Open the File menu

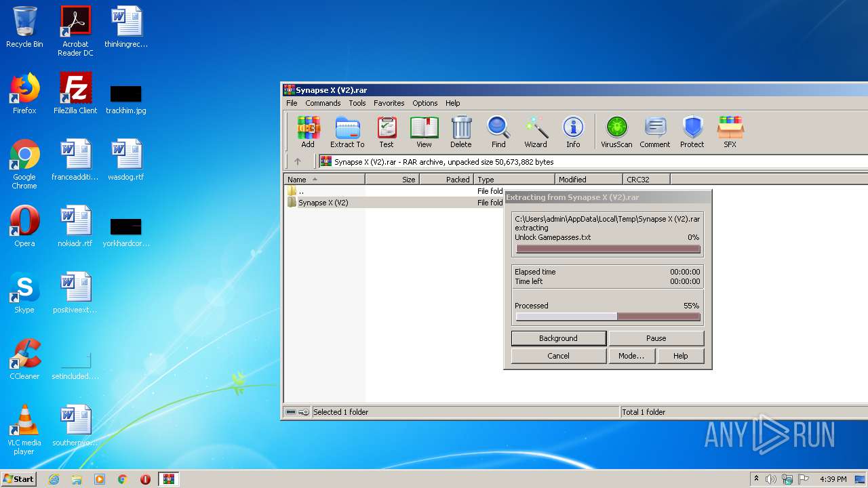292,103
